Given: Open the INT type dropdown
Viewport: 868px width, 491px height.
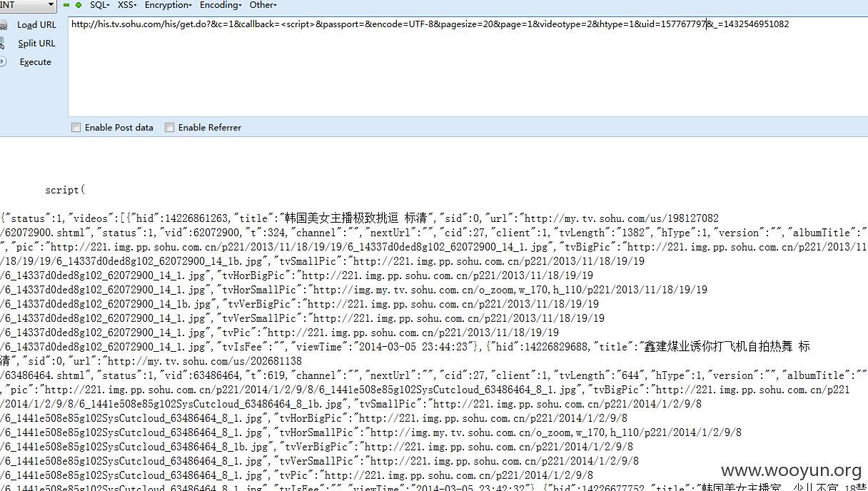Looking at the screenshot, I should (x=28, y=5).
